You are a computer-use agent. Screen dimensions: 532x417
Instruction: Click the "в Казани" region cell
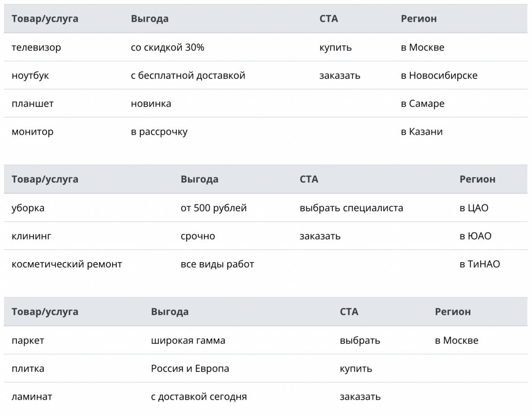tap(422, 132)
